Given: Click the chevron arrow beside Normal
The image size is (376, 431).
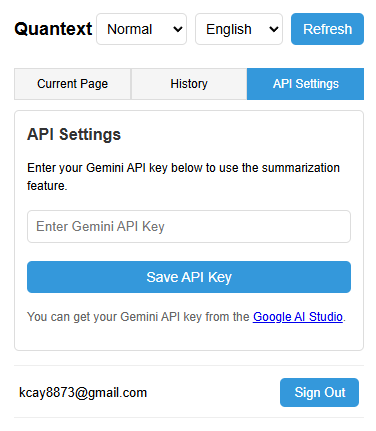Looking at the screenshot, I should point(178,29).
